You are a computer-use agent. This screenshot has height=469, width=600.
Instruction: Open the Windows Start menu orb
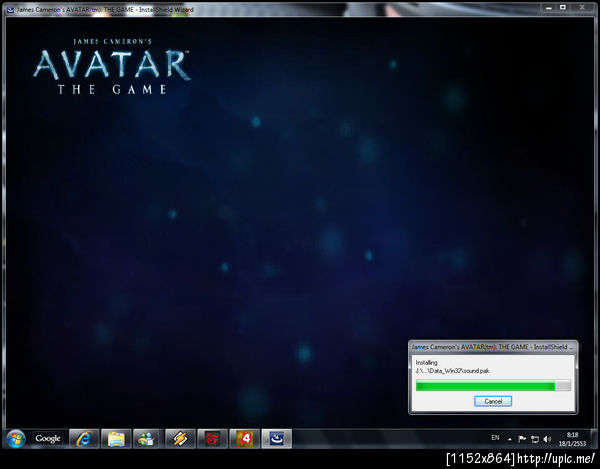(x=16, y=438)
